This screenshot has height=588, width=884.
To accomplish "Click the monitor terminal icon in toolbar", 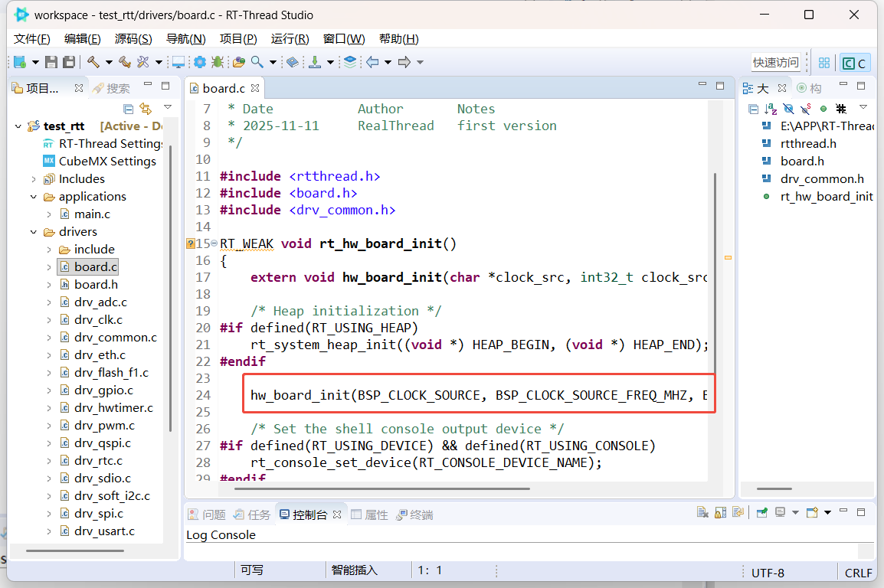I will coord(178,62).
